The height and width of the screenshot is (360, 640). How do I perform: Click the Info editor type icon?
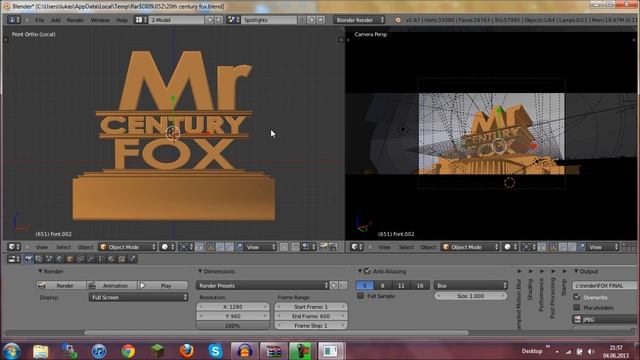coord(13,20)
